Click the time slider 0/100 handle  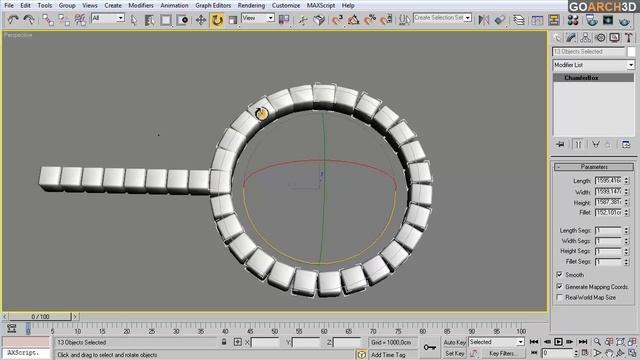40,316
